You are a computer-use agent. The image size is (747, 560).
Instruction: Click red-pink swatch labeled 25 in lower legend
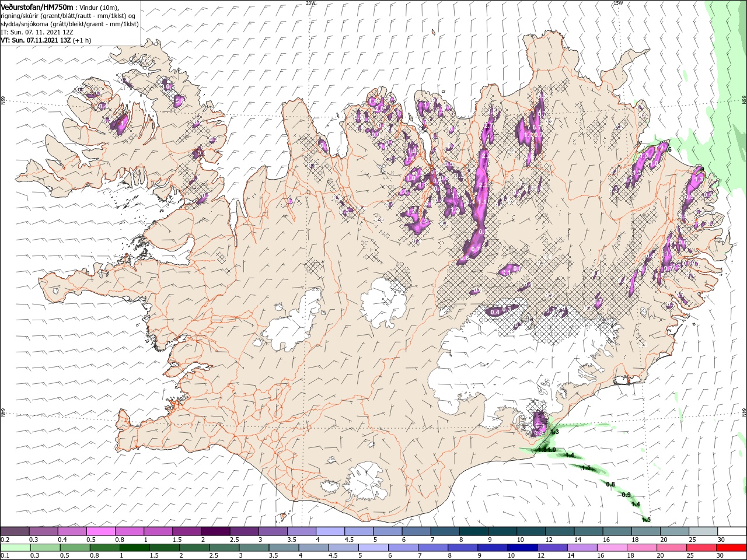click(701, 548)
